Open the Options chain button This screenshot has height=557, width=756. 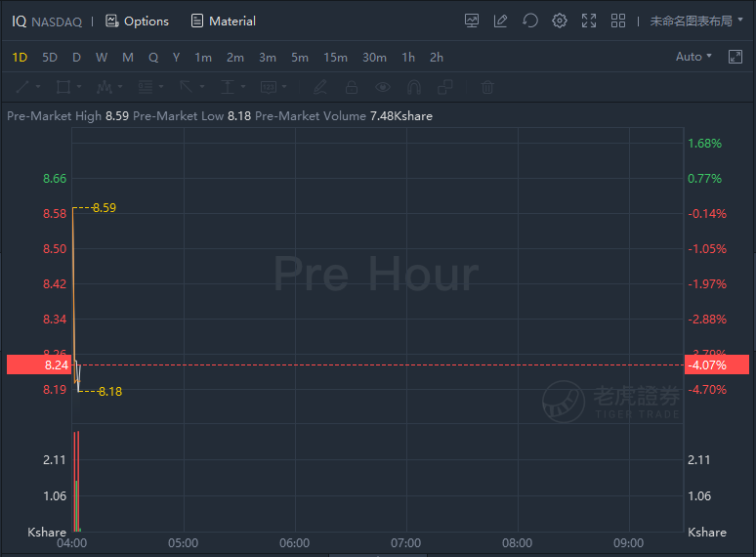click(138, 21)
